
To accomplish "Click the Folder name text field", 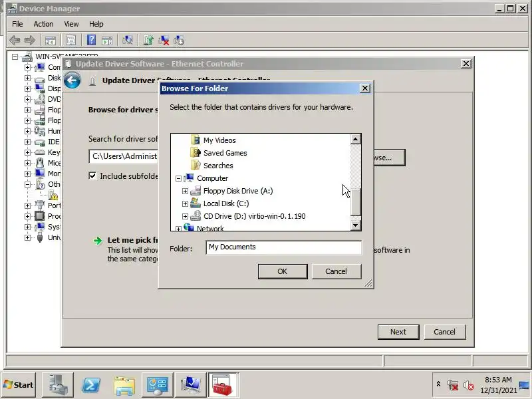I will pyautogui.click(x=284, y=247).
